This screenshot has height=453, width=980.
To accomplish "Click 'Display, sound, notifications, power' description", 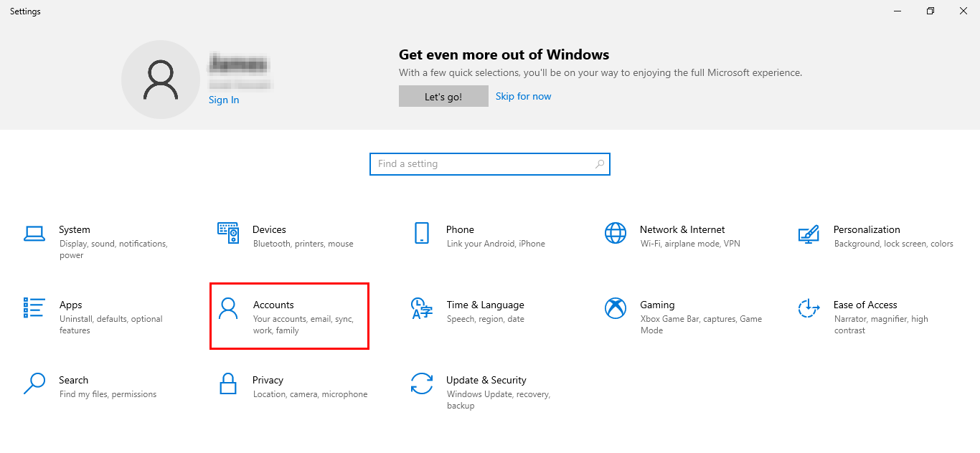I will 113,249.
